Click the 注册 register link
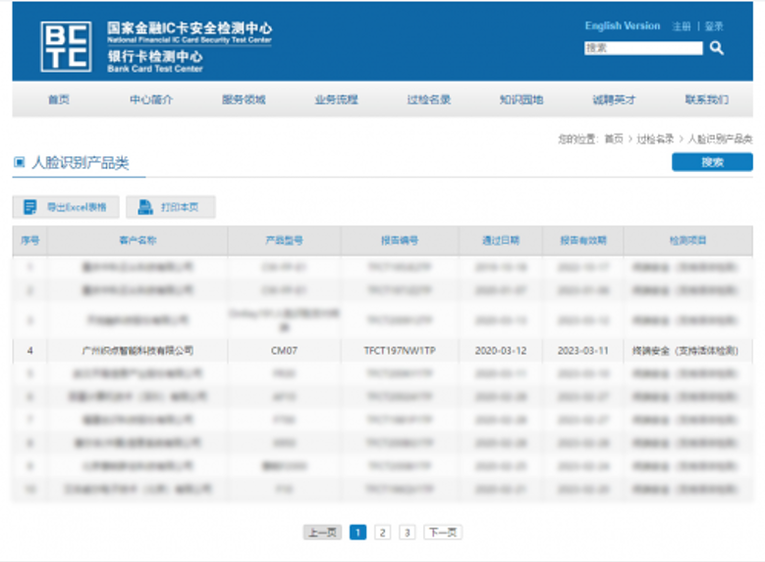The width and height of the screenshot is (765, 562). pyautogui.click(x=681, y=26)
